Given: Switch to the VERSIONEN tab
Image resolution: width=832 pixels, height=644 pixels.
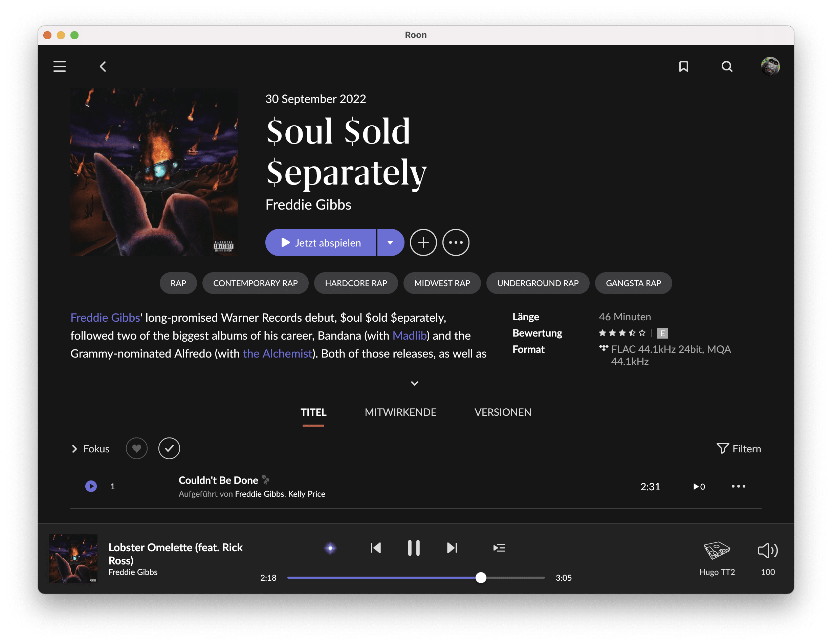Looking at the screenshot, I should click(502, 412).
